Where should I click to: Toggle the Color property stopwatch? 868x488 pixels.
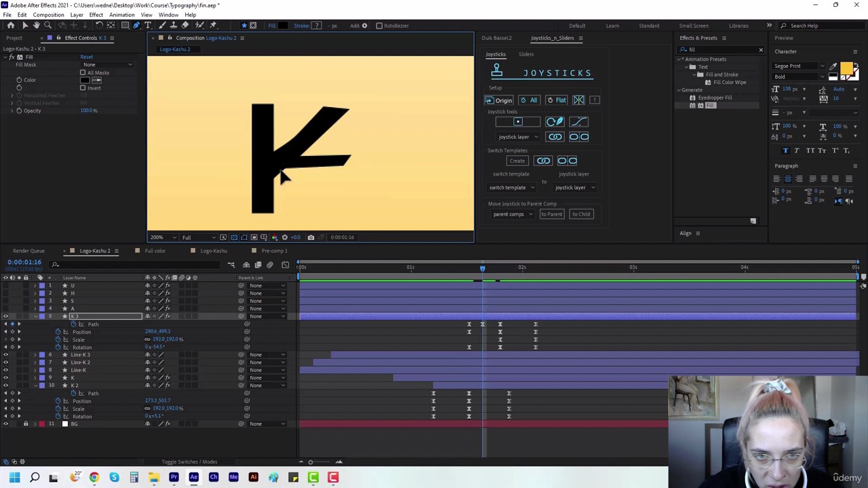coord(19,80)
